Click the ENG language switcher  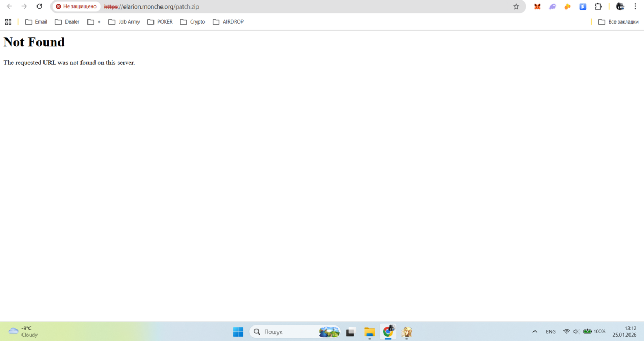pyautogui.click(x=551, y=332)
